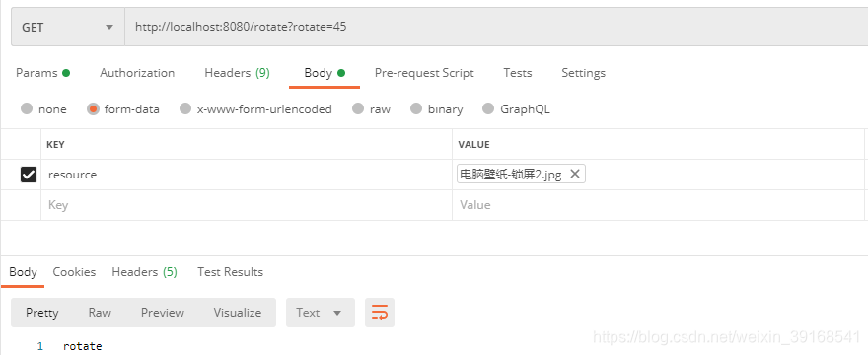Viewport: 868px width, 355px height.
Task: Select the Pretty response view
Action: tap(42, 313)
